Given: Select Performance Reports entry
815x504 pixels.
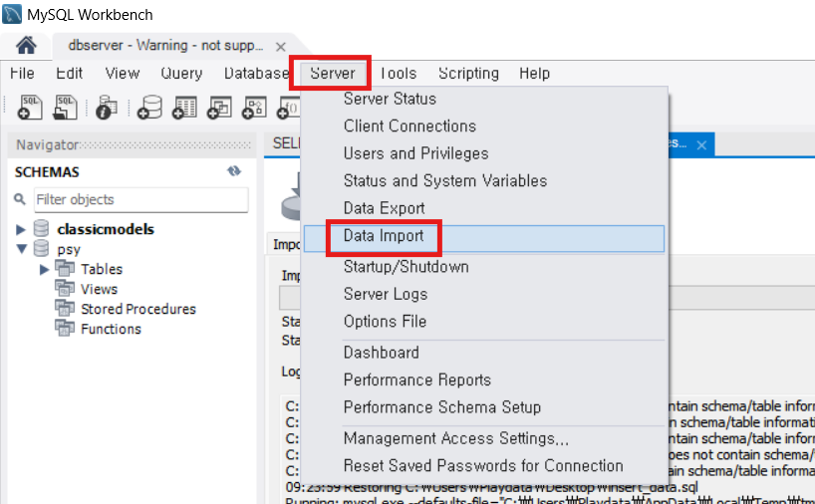Looking at the screenshot, I should [484, 379].
